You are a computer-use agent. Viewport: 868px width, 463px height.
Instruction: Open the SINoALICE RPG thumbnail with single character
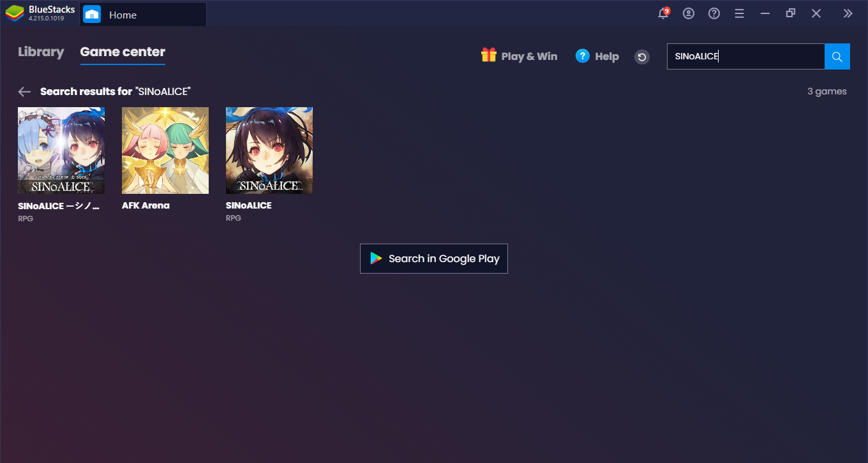point(269,151)
